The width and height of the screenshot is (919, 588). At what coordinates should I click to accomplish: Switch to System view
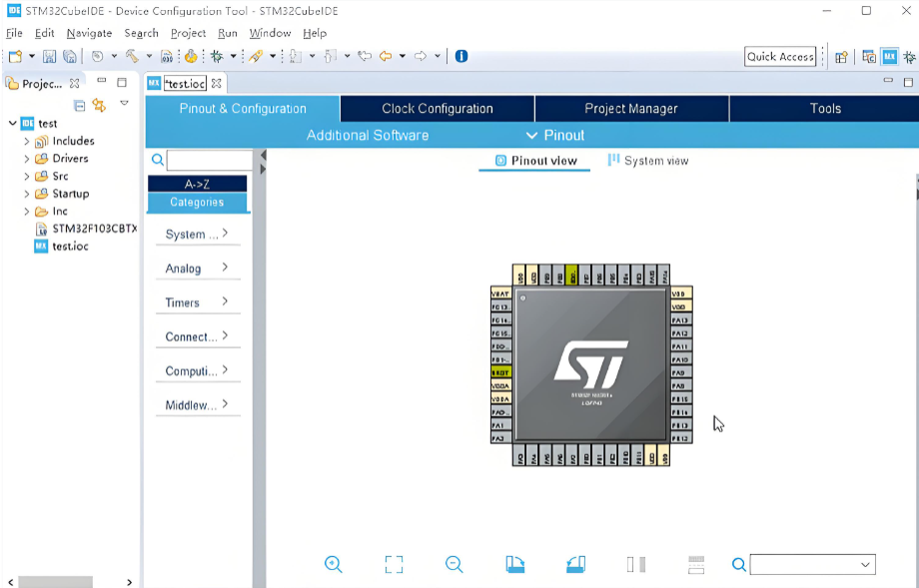pos(648,161)
